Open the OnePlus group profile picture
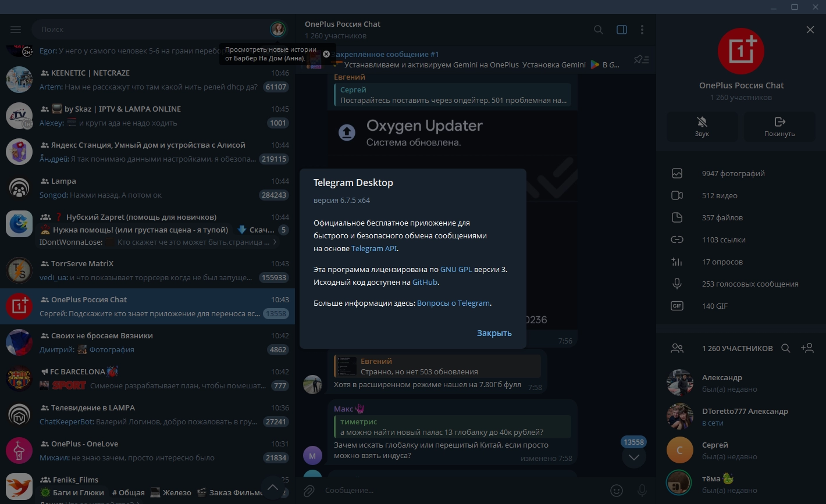The height and width of the screenshot is (504, 826). click(741, 51)
